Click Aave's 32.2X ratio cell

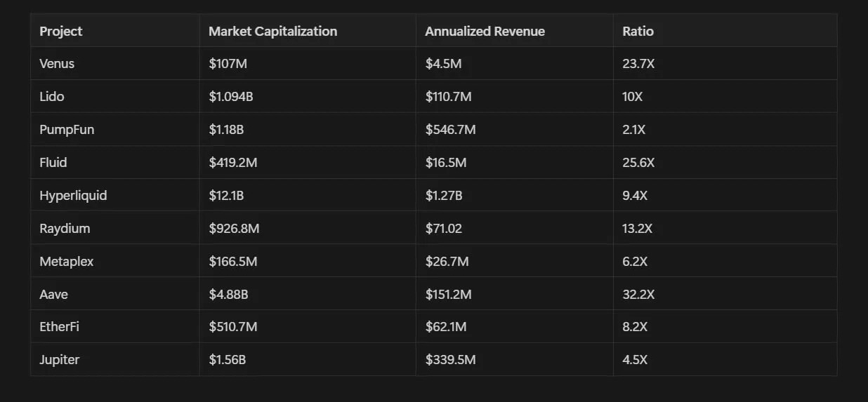(638, 295)
